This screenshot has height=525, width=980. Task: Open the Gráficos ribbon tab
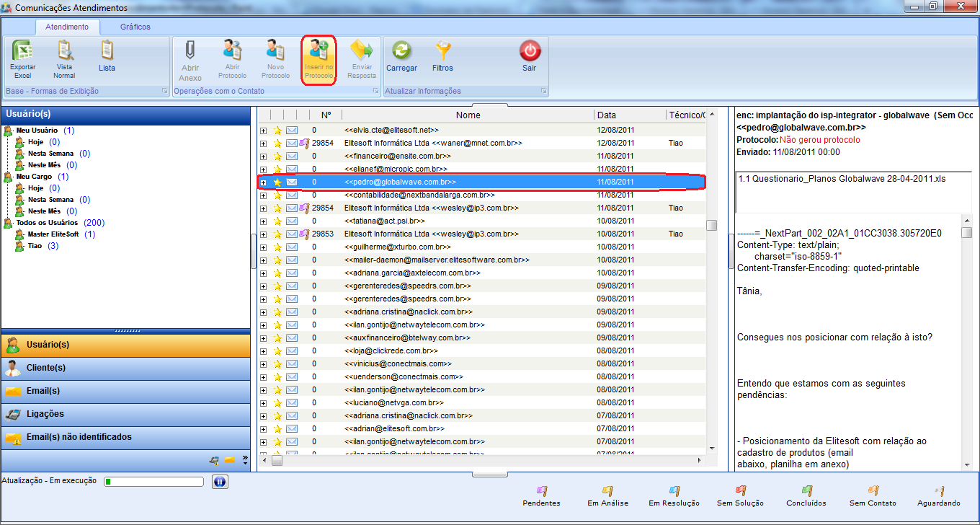pos(135,27)
